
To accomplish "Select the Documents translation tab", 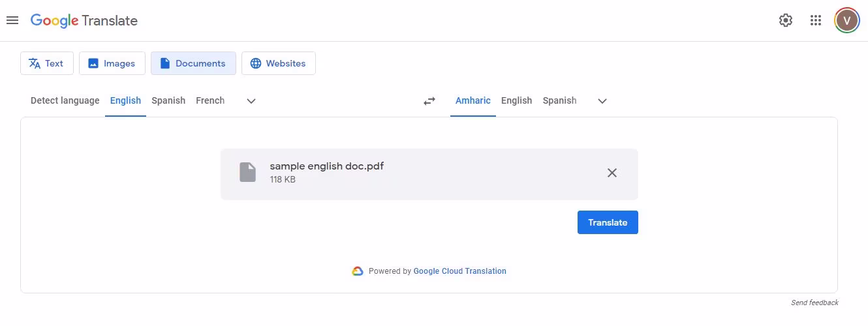I will click(x=193, y=63).
